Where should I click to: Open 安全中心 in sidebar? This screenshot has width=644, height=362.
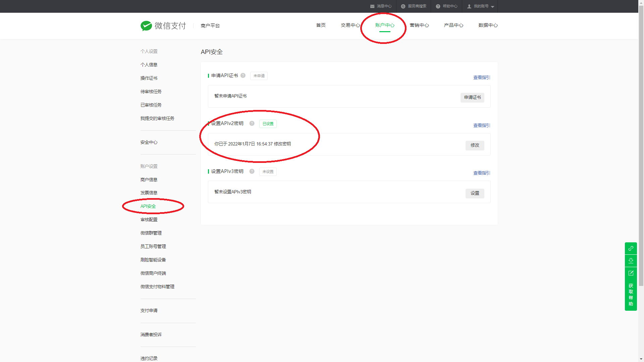[x=149, y=142]
